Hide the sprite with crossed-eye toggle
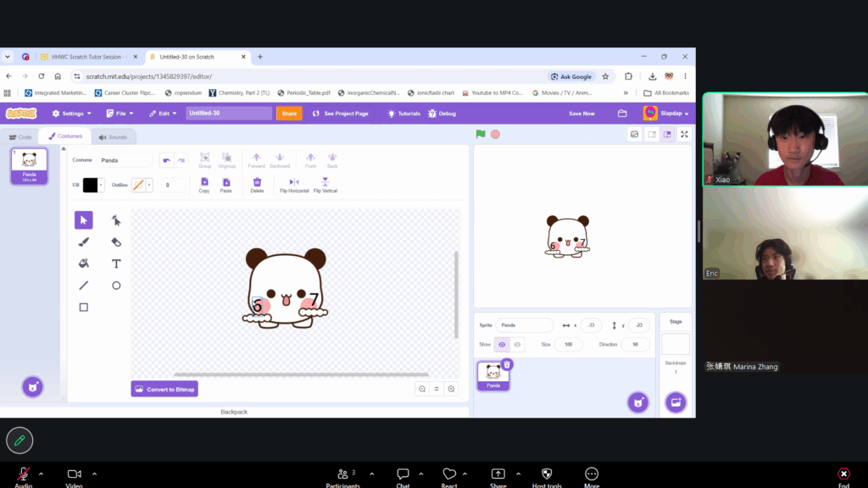Image resolution: width=868 pixels, height=488 pixels. [x=517, y=345]
